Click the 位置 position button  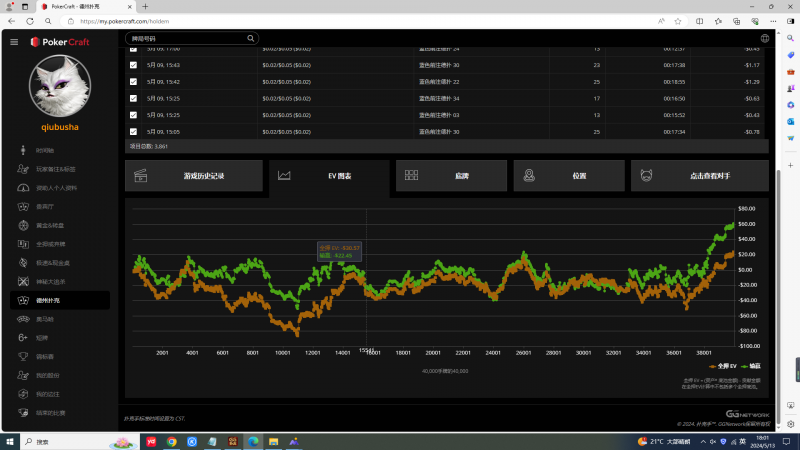tap(568, 176)
